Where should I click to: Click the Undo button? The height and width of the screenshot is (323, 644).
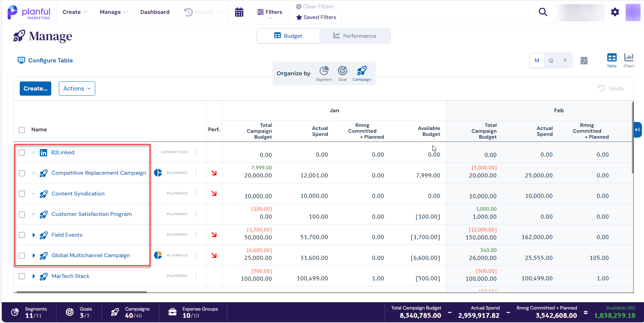pos(611,88)
